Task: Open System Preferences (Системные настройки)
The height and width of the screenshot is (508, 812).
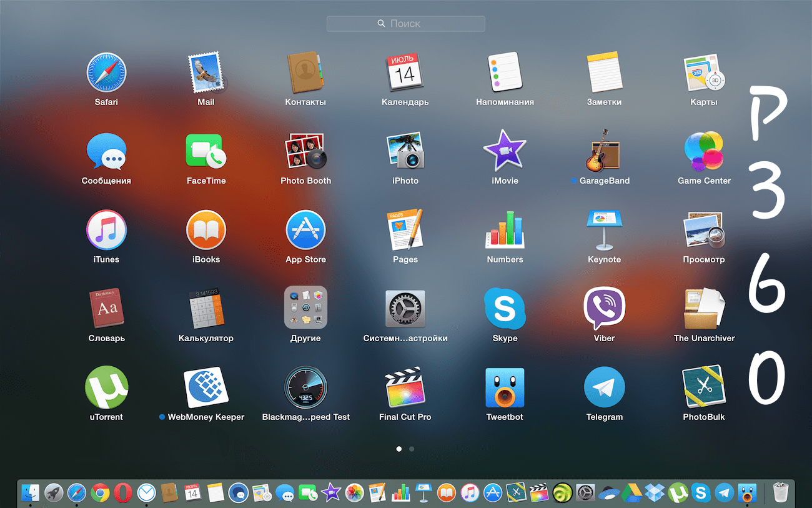Action: coord(405,307)
